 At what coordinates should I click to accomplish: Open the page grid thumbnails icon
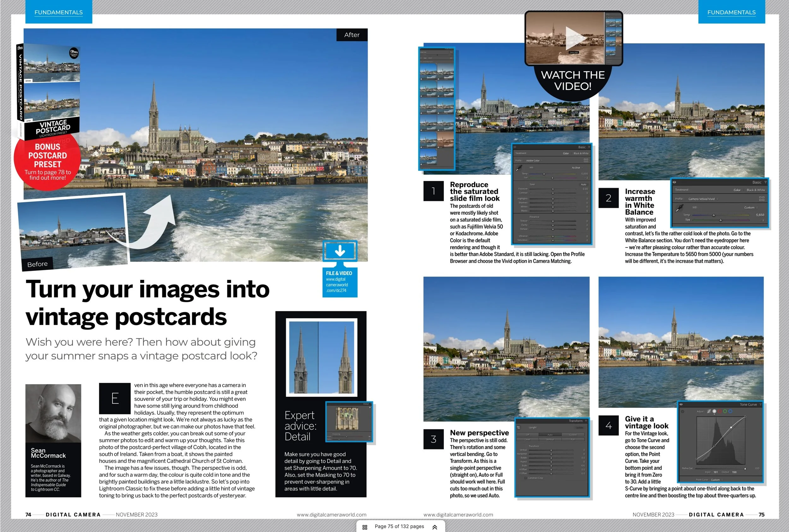pyautogui.click(x=365, y=527)
